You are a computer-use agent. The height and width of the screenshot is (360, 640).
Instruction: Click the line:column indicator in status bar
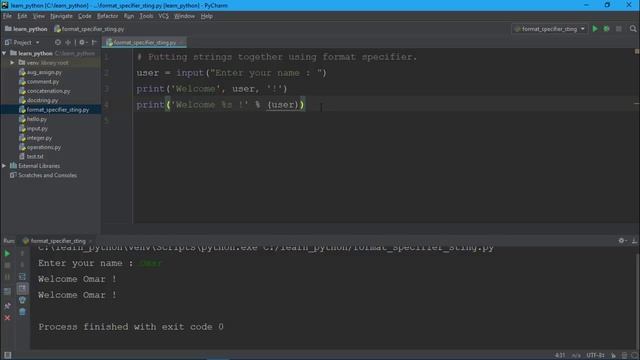pyautogui.click(x=560, y=356)
